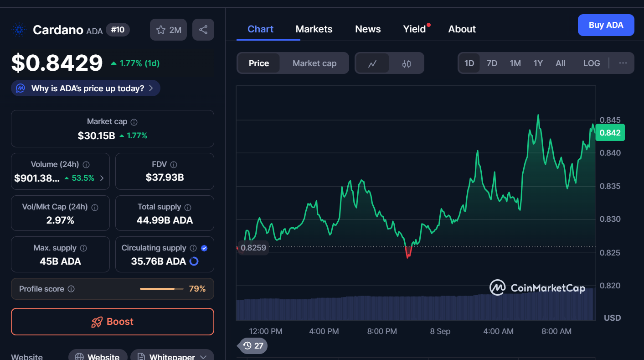The image size is (644, 360).
Task: Expand the Whitepaper dropdown arrow
Action: point(203,357)
